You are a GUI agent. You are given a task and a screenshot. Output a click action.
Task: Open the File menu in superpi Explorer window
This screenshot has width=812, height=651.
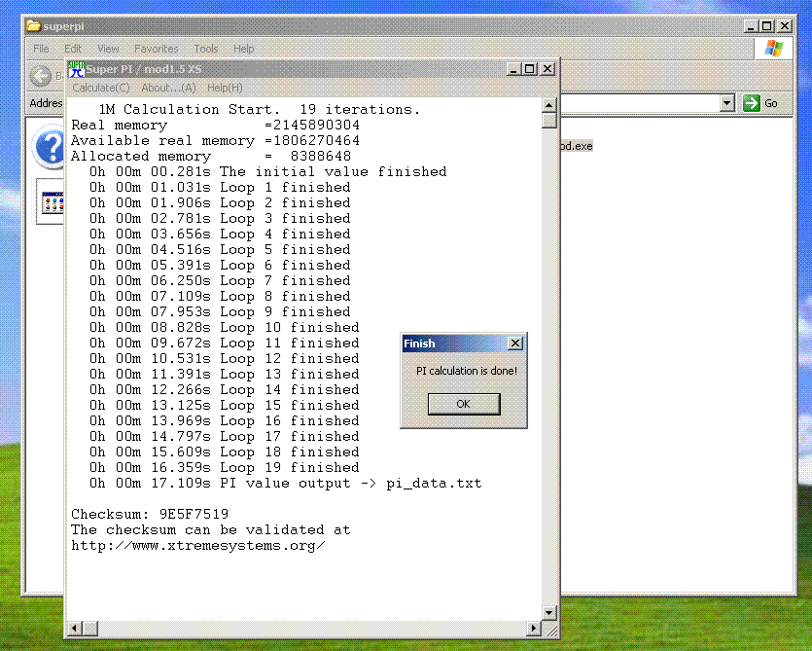(x=41, y=49)
